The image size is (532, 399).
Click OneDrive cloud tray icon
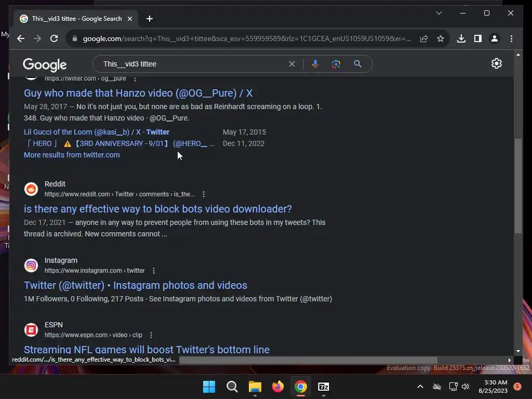pyautogui.click(x=437, y=387)
